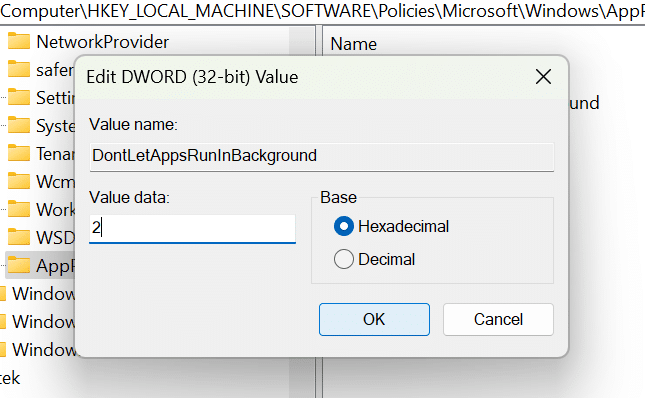This screenshot has width=645, height=398.
Task: Click the safer key folder icon
Action: coord(19,69)
